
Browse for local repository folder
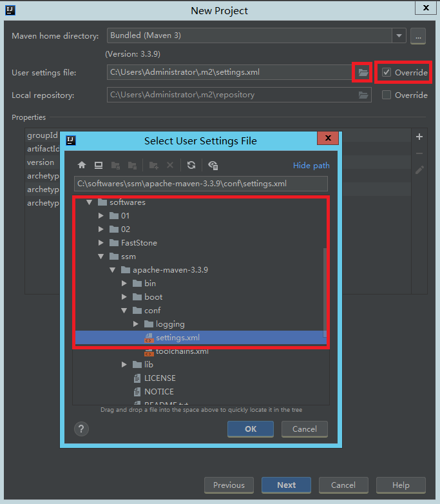tap(363, 95)
